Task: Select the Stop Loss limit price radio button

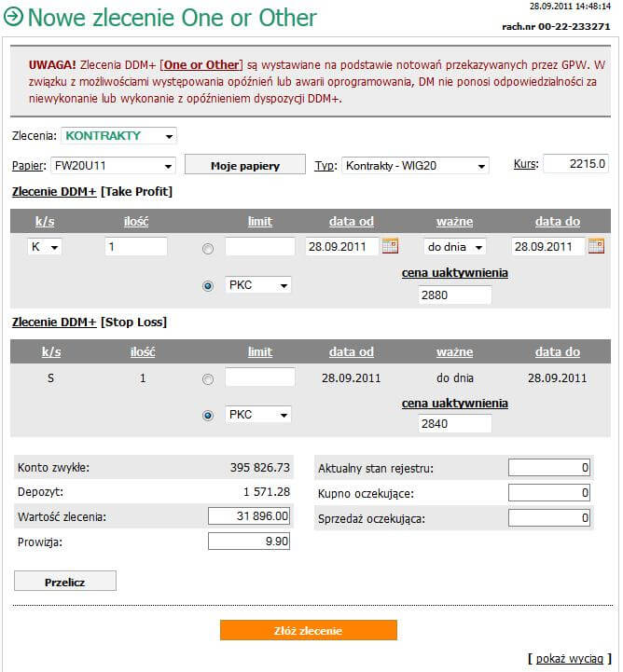Action: pos(207,379)
